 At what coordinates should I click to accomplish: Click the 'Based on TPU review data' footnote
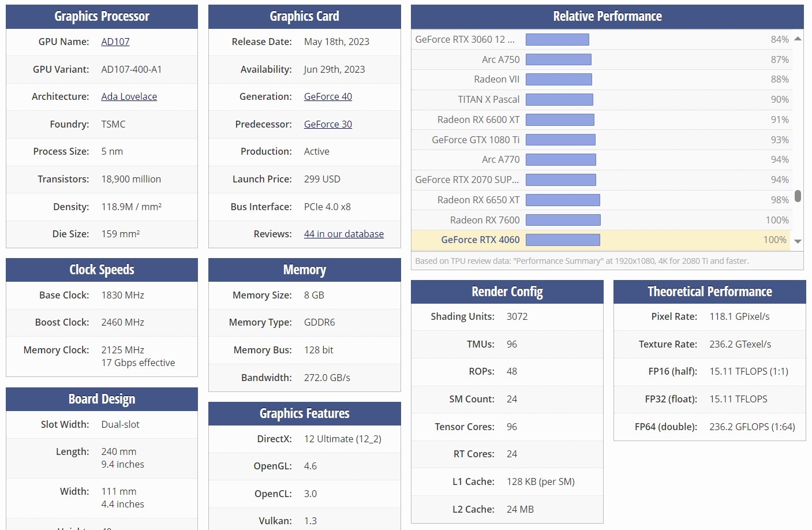click(x=582, y=261)
